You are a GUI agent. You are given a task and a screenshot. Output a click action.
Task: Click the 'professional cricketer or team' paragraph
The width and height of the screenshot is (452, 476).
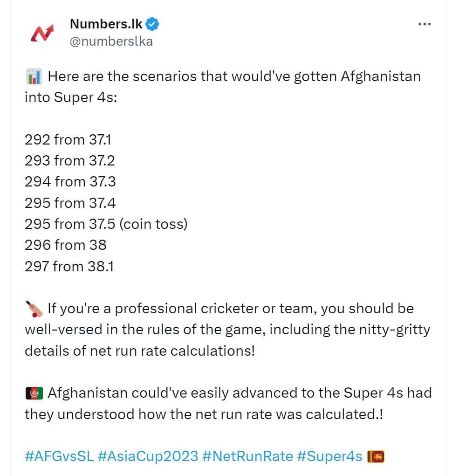(227, 330)
